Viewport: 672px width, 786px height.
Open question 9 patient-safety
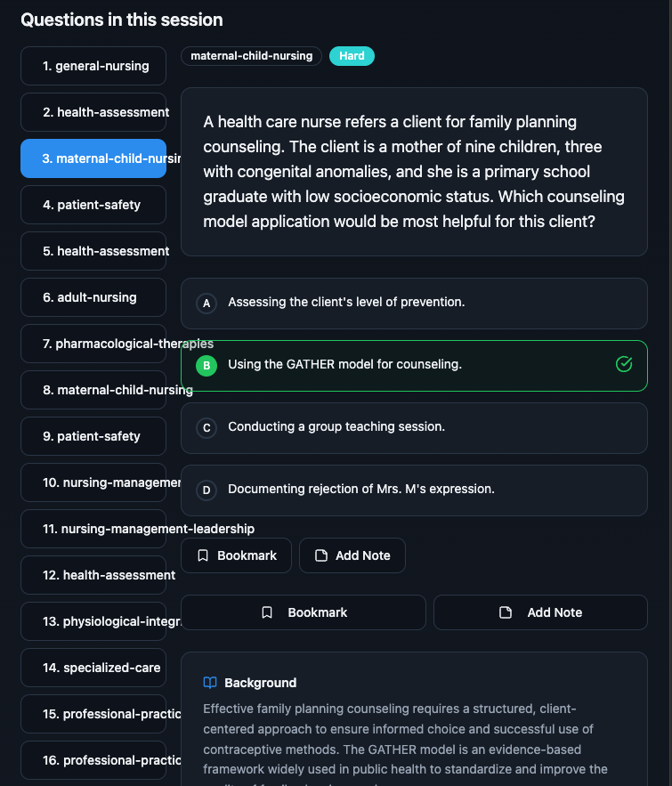pyautogui.click(x=93, y=436)
